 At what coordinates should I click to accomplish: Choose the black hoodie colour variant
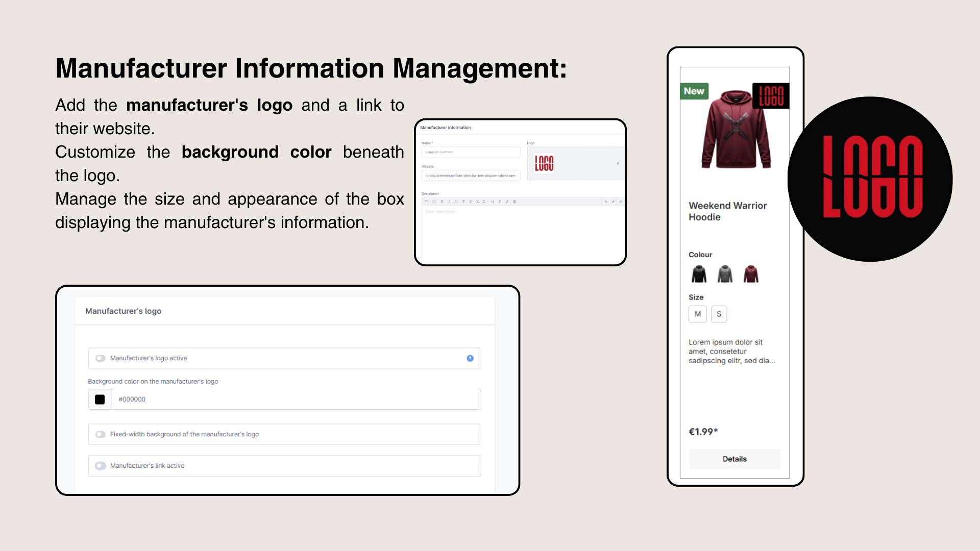(699, 274)
